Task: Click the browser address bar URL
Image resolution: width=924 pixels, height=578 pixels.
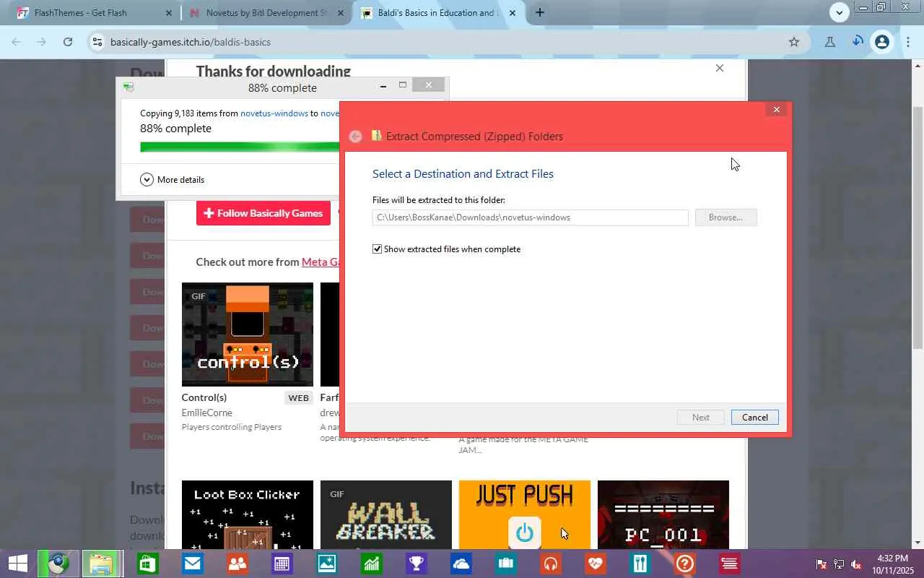Action: click(191, 42)
